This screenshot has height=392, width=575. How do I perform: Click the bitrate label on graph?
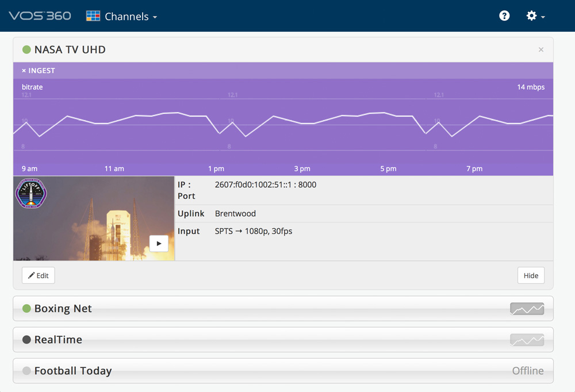32,87
